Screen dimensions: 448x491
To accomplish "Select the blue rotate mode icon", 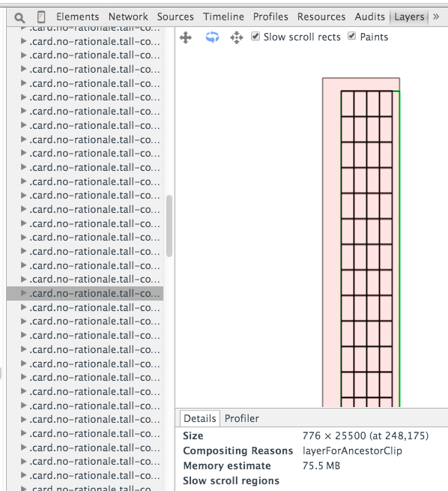I will [212, 37].
